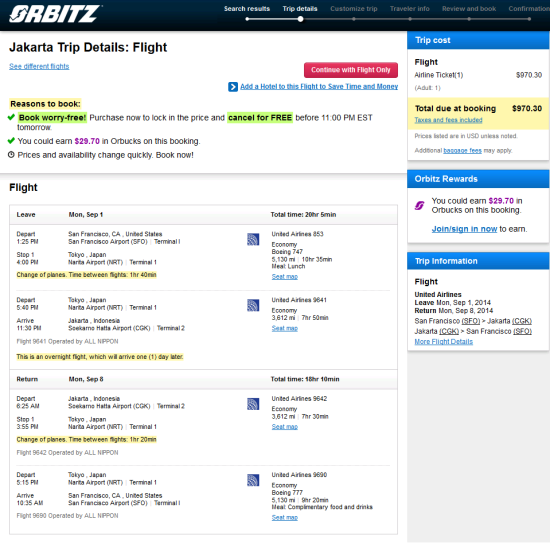Open Taxes and fees included link
The width and height of the screenshot is (550, 543).
[x=448, y=120]
